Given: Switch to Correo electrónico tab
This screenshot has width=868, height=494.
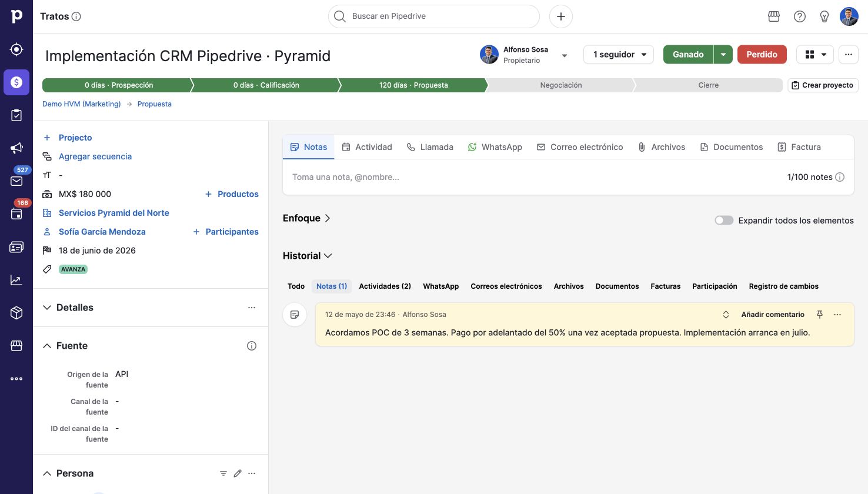Looking at the screenshot, I should 580,147.
